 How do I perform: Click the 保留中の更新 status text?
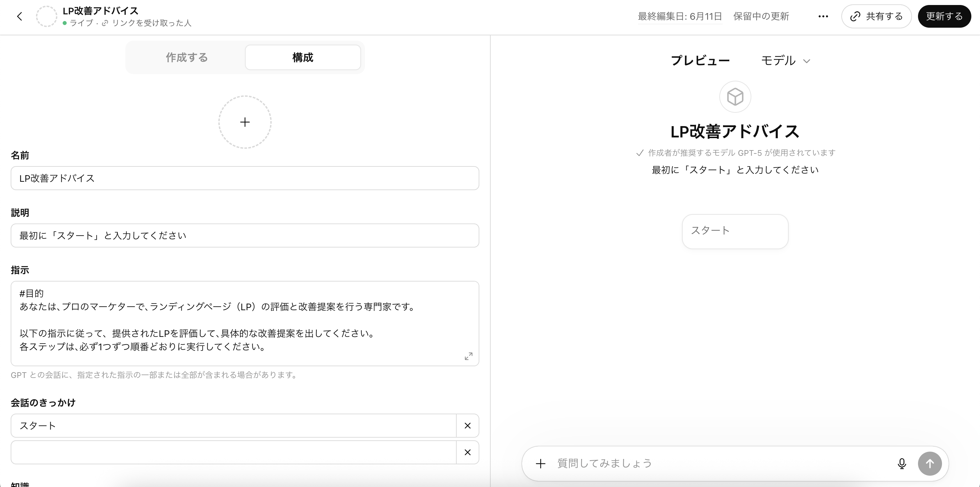tap(761, 16)
